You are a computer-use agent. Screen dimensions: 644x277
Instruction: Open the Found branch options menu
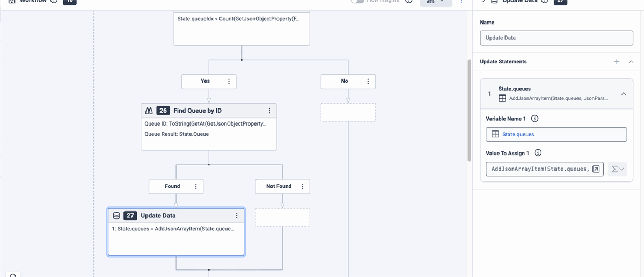196,186
